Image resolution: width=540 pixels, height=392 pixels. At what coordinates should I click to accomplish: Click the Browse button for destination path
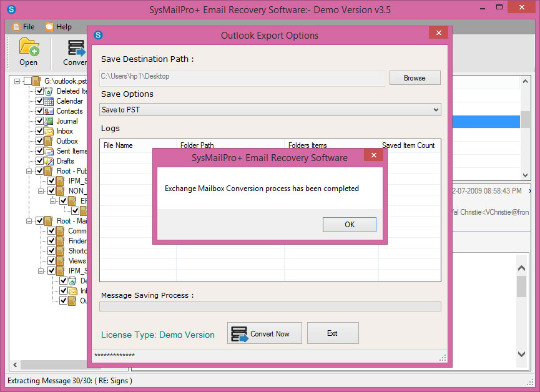click(x=415, y=78)
